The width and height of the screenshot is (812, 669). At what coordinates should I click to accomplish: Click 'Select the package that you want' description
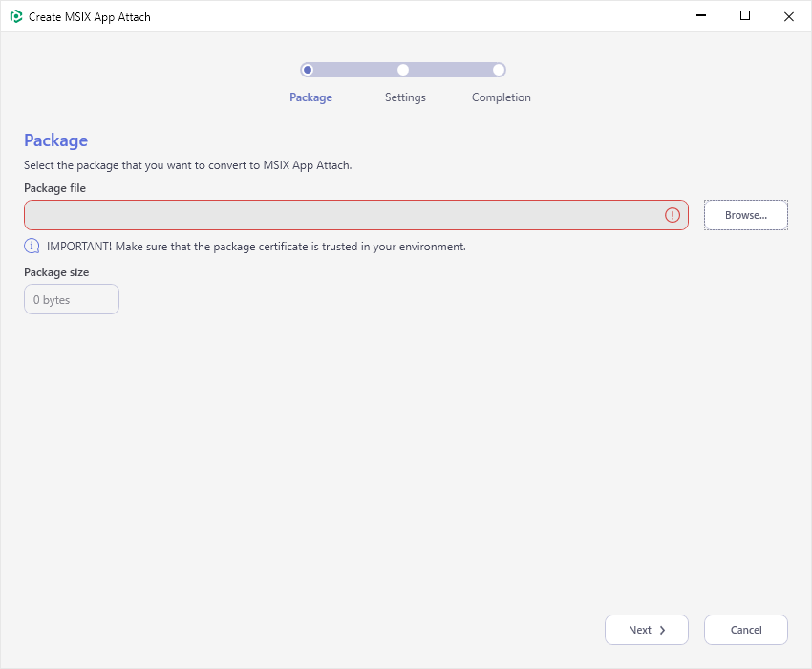187,165
